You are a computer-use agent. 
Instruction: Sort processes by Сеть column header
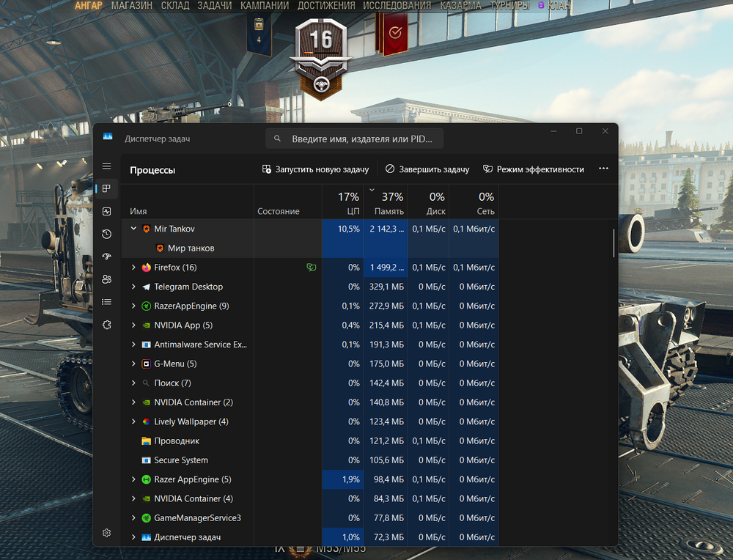pyautogui.click(x=474, y=202)
